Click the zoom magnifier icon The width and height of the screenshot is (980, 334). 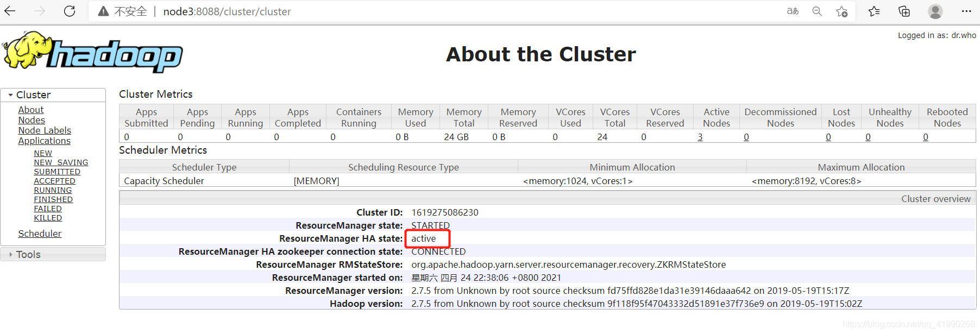pyautogui.click(x=817, y=11)
